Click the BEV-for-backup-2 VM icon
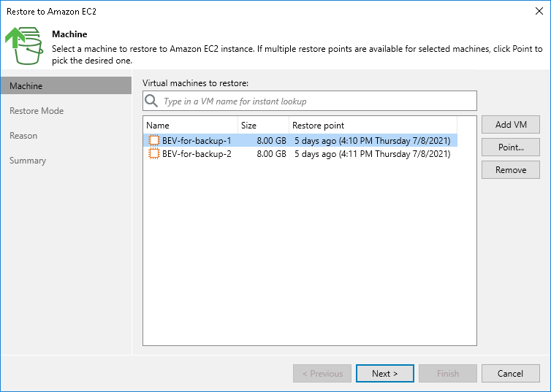551x392 pixels. click(x=153, y=154)
